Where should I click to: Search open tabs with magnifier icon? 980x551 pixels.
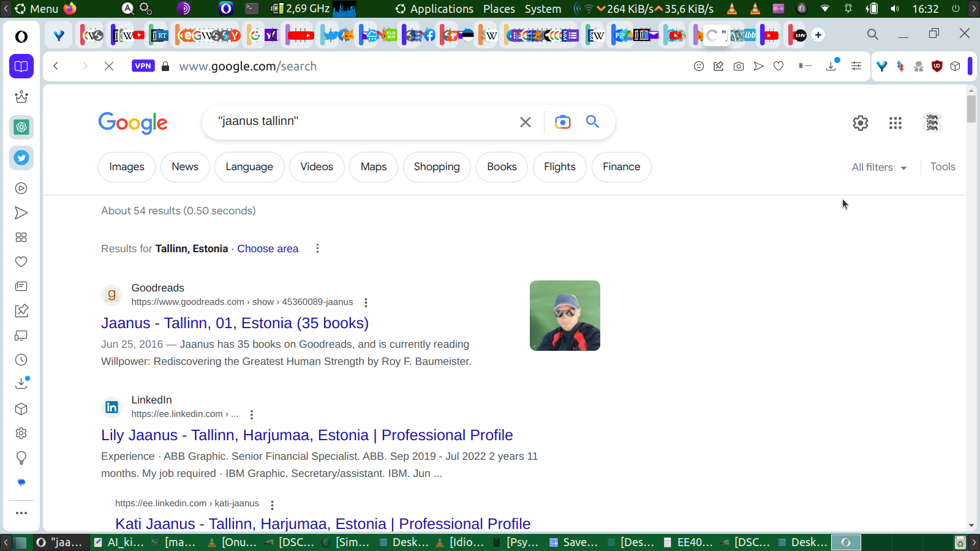(873, 35)
